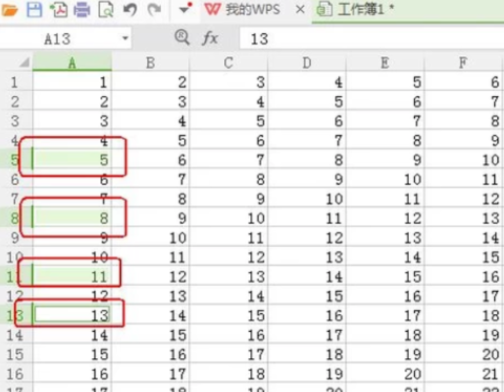Select all cells with the corner triangle

pyautogui.click(x=24, y=62)
